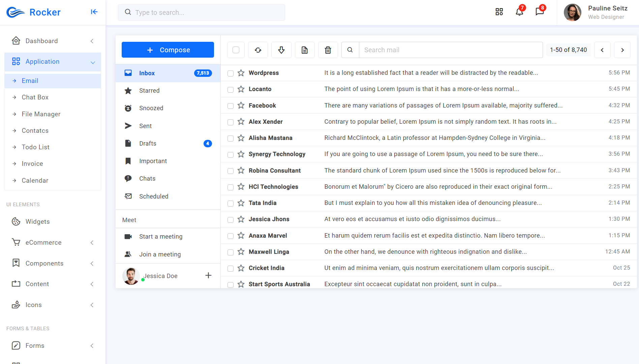
Task: Click the download/archive arrow icon in toolbar
Action: [281, 50]
